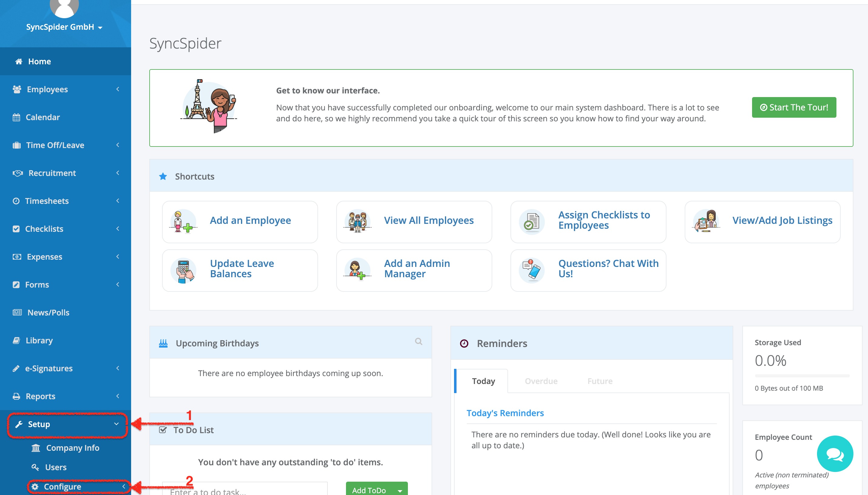
Task: Click the Users key icon
Action: click(35, 467)
